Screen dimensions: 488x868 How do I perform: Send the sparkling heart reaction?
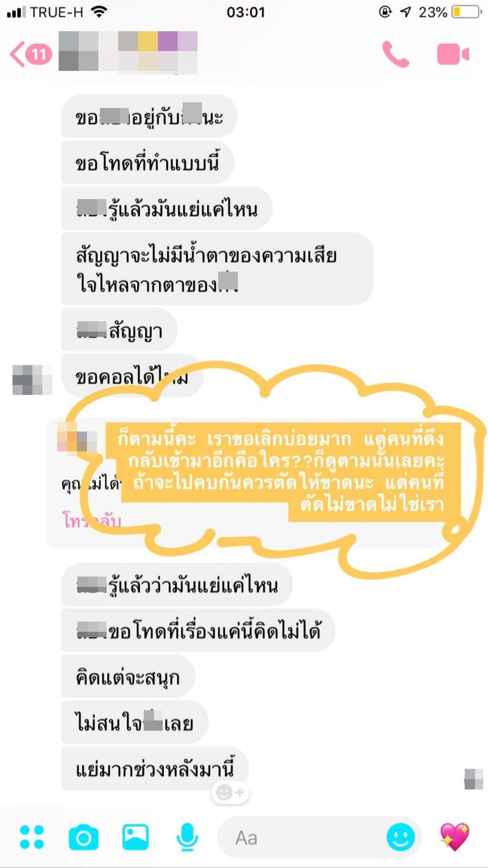point(455,837)
